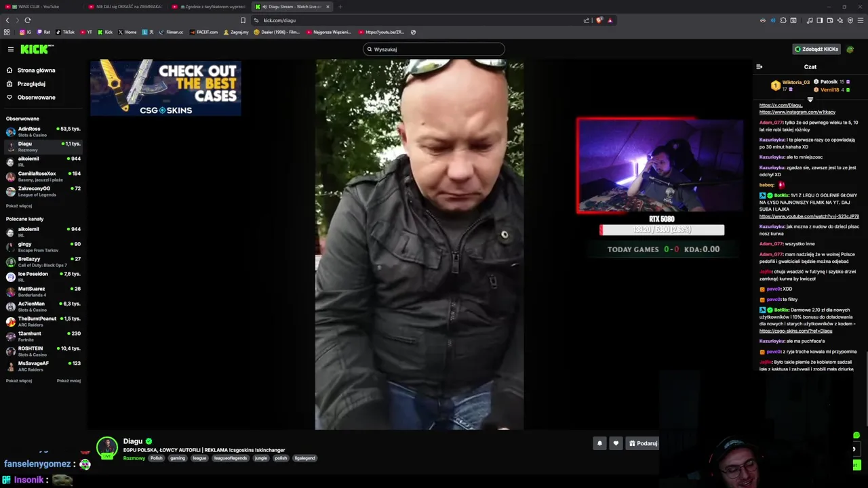This screenshot has height=488, width=868.
Task: Open TikTok bookmark
Action: (65, 32)
